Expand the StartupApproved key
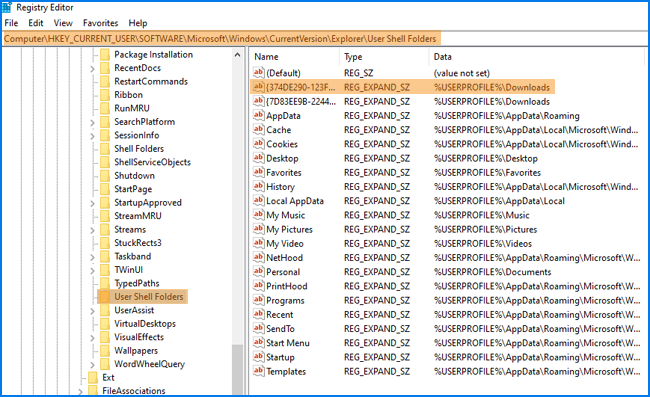 (92, 203)
